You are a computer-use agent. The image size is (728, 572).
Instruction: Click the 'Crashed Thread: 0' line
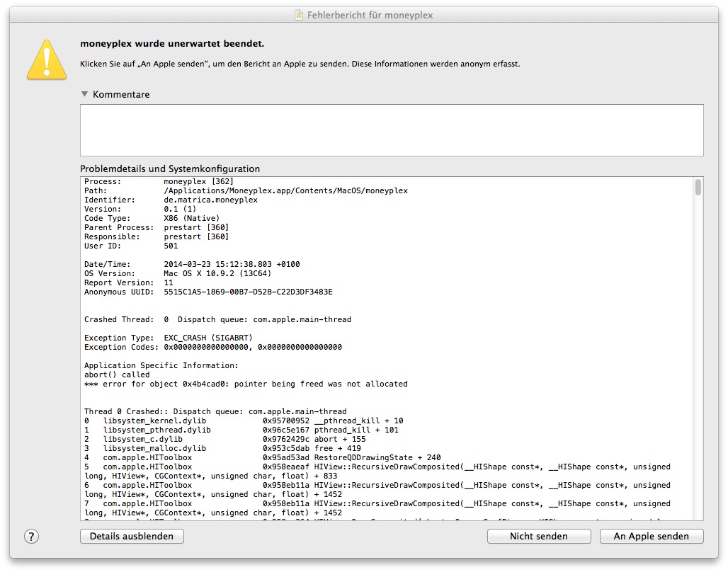(217, 319)
